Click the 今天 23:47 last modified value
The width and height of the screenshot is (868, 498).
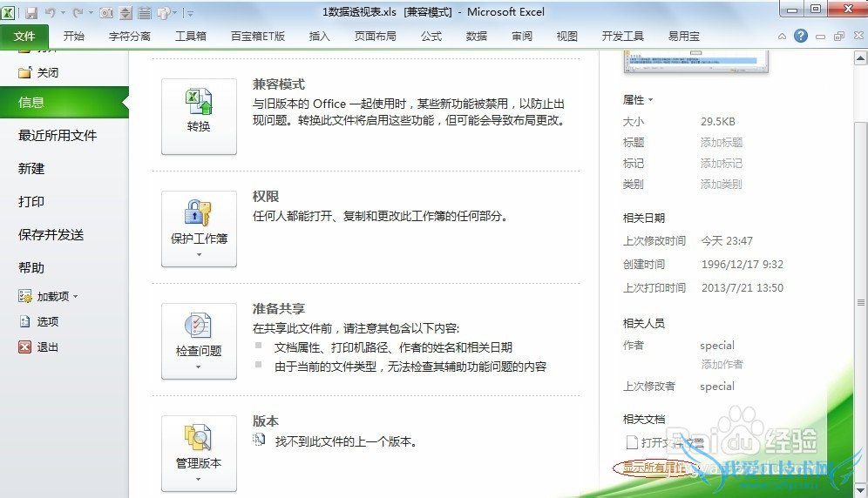tap(727, 241)
